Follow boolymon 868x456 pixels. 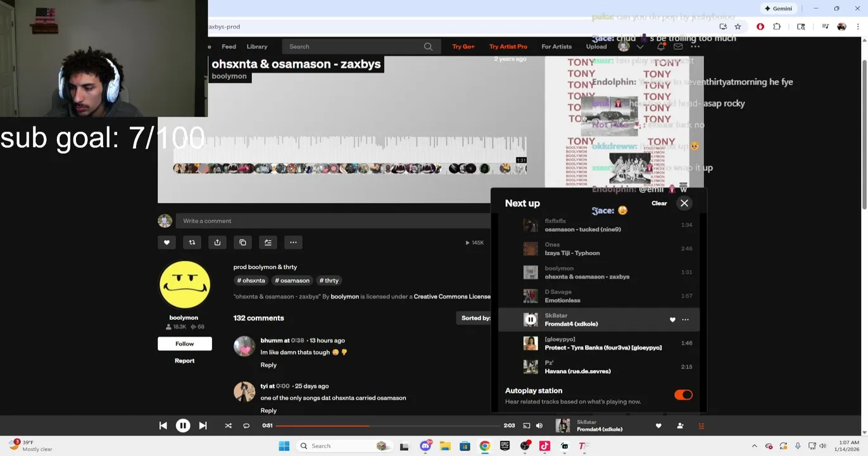(184, 344)
